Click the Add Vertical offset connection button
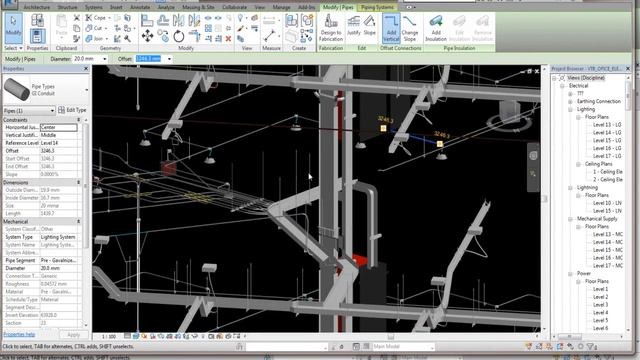The height and width of the screenshot is (360, 640). tap(391, 28)
